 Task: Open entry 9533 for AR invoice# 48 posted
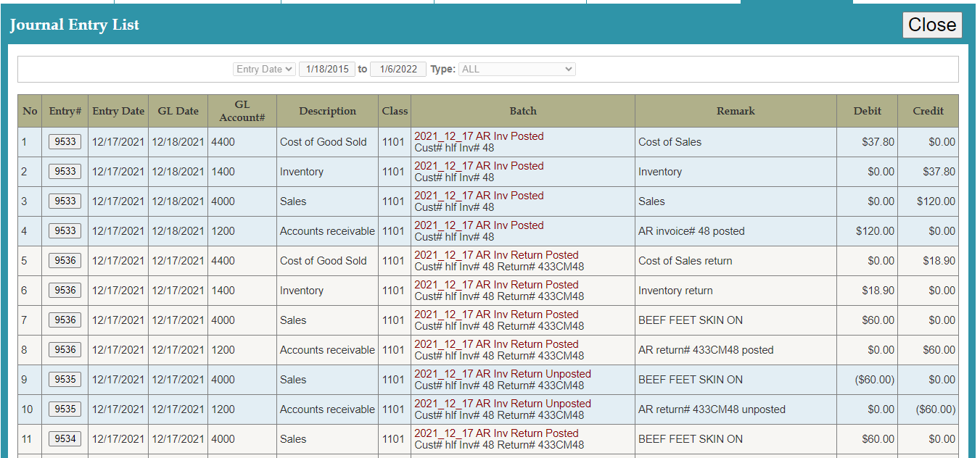tap(65, 231)
